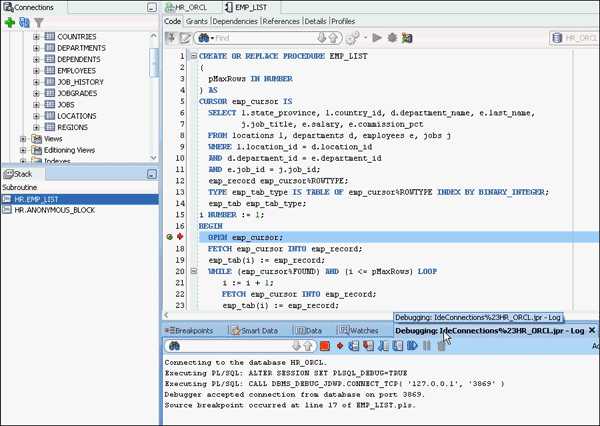Open the References tab
This screenshot has width=600, height=426.
[281, 21]
